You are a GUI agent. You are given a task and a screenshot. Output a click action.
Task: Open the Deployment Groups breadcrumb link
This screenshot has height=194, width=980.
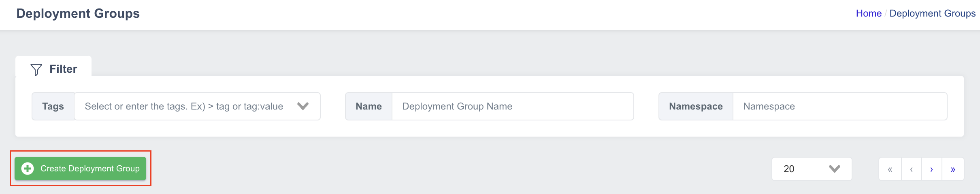(933, 13)
